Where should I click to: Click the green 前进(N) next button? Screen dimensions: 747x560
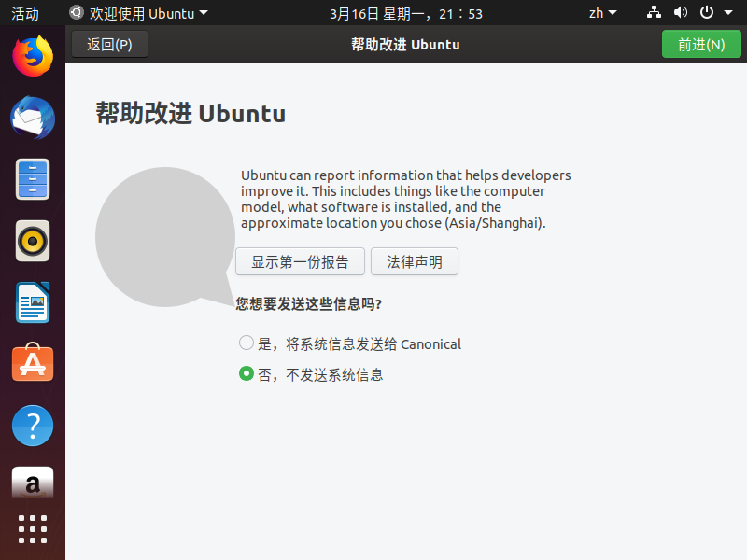click(701, 44)
